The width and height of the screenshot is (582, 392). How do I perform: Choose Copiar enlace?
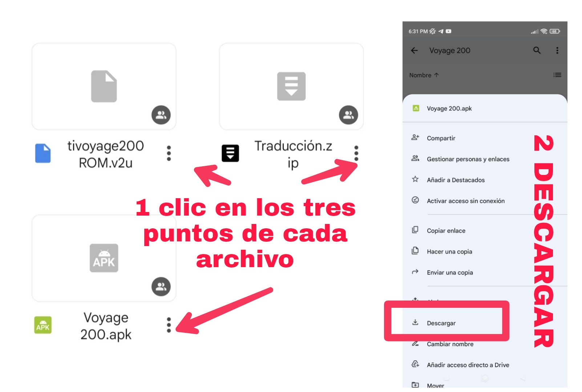click(x=485, y=230)
